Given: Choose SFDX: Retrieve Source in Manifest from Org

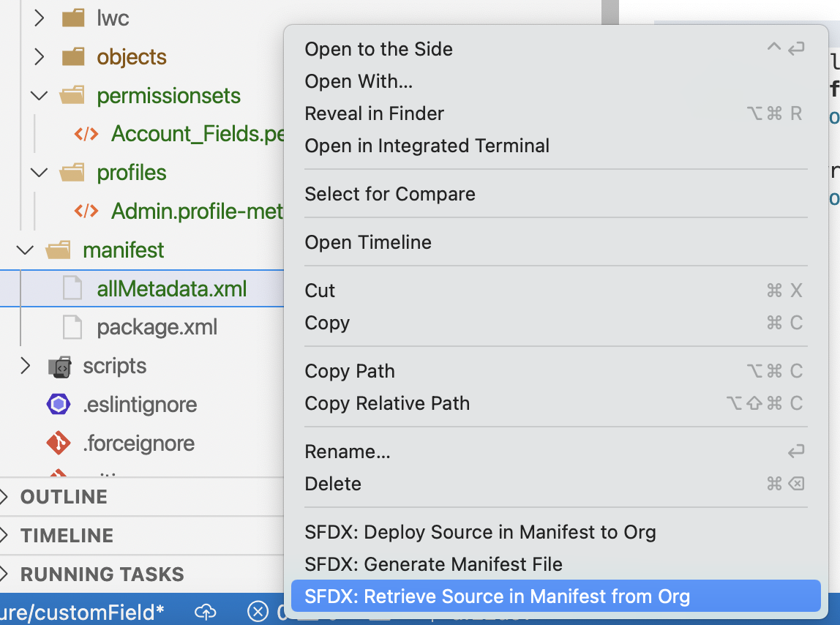Looking at the screenshot, I should point(497,596).
